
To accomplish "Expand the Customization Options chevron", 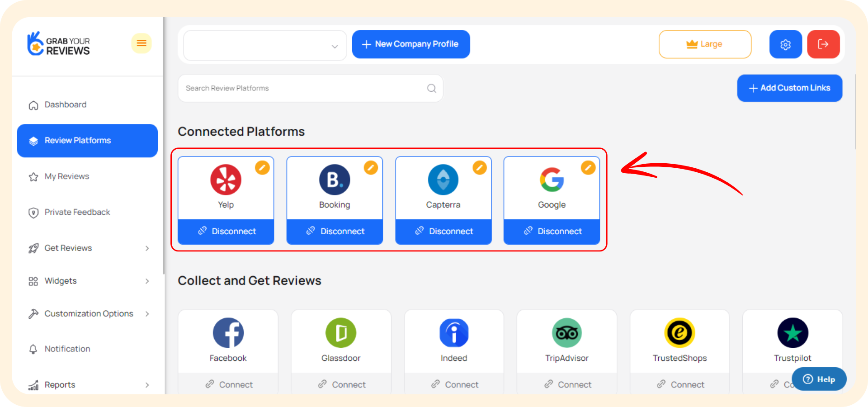I will click(x=147, y=314).
